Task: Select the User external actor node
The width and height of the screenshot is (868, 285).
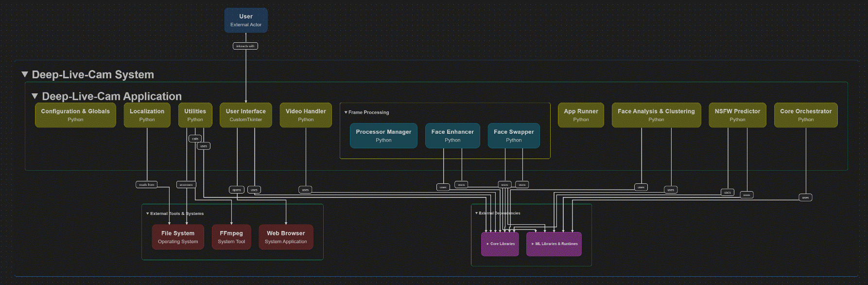Action: (x=246, y=20)
